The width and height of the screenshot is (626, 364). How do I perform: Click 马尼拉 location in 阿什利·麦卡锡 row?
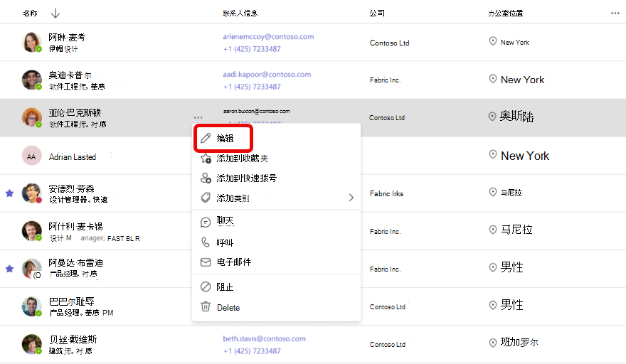click(516, 230)
